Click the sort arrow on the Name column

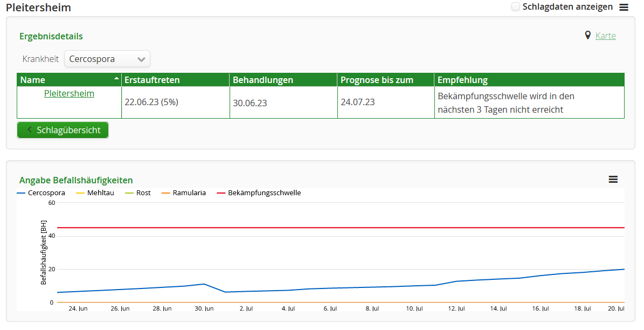pos(116,79)
